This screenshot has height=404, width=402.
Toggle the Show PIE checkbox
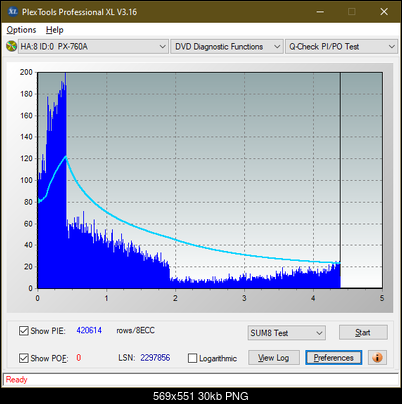click(x=23, y=331)
